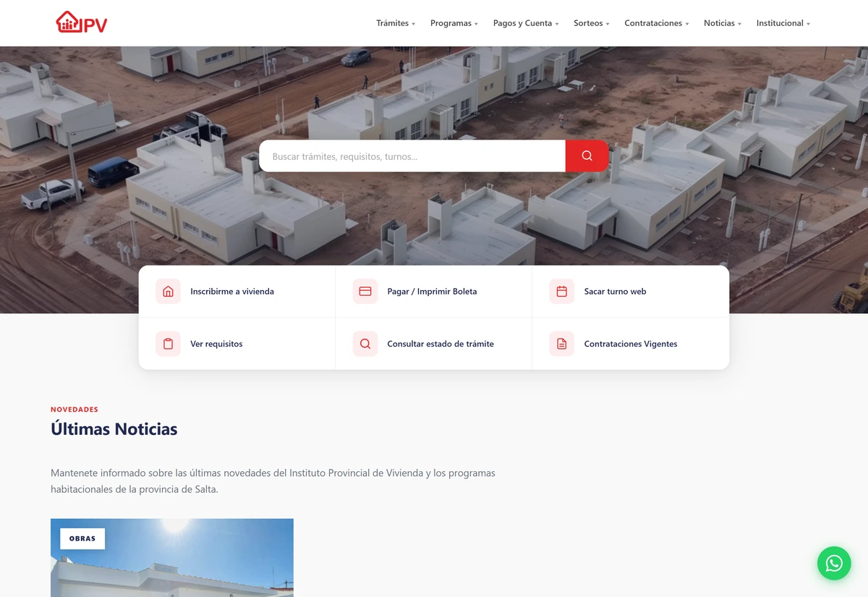
Task: Open the OBRAS news article thumbnail
Action: pos(172,558)
